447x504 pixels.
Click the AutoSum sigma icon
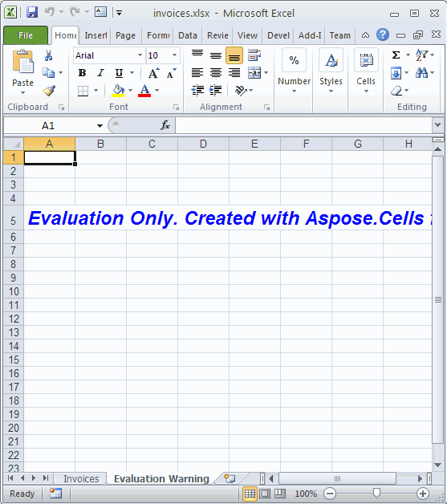[x=396, y=55]
